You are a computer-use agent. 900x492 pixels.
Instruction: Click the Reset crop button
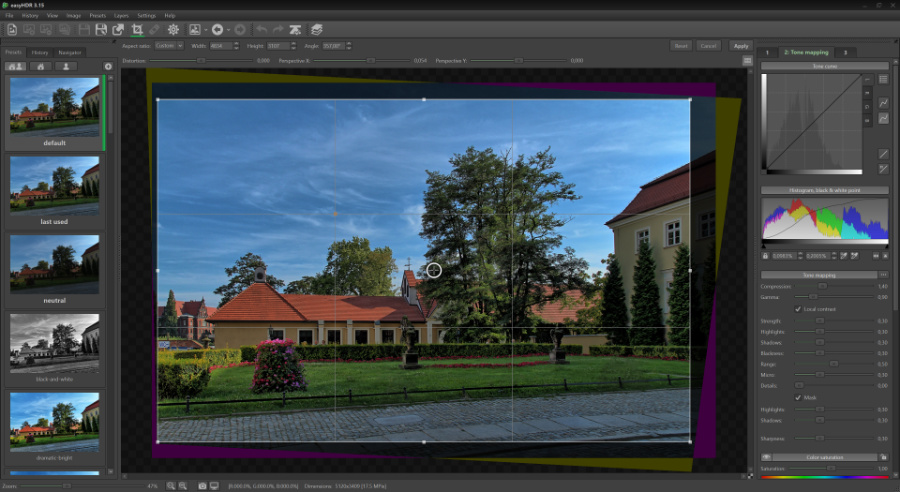[x=681, y=46]
